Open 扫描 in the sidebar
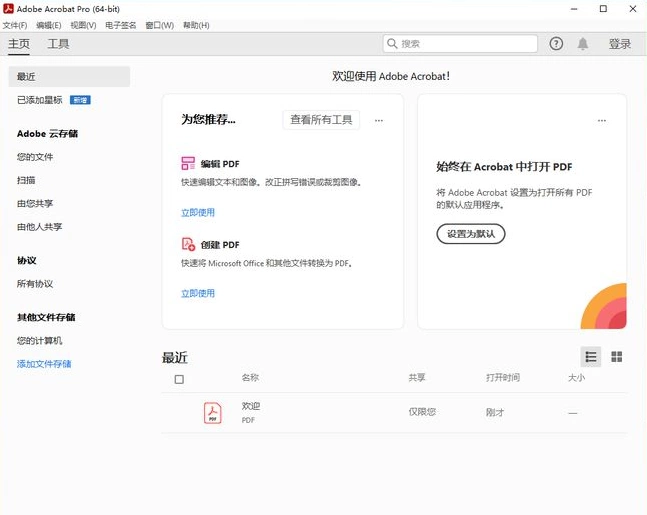The height and width of the screenshot is (515, 647). tap(26, 180)
